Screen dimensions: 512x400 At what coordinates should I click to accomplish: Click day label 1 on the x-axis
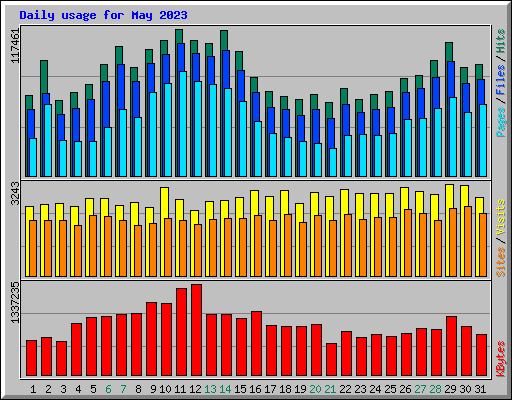click(x=33, y=389)
